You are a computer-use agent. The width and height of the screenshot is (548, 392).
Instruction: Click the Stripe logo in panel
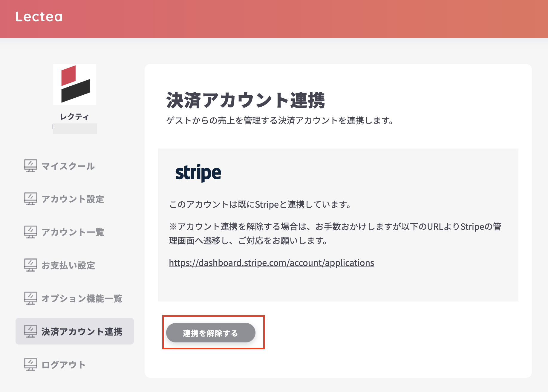tap(198, 173)
